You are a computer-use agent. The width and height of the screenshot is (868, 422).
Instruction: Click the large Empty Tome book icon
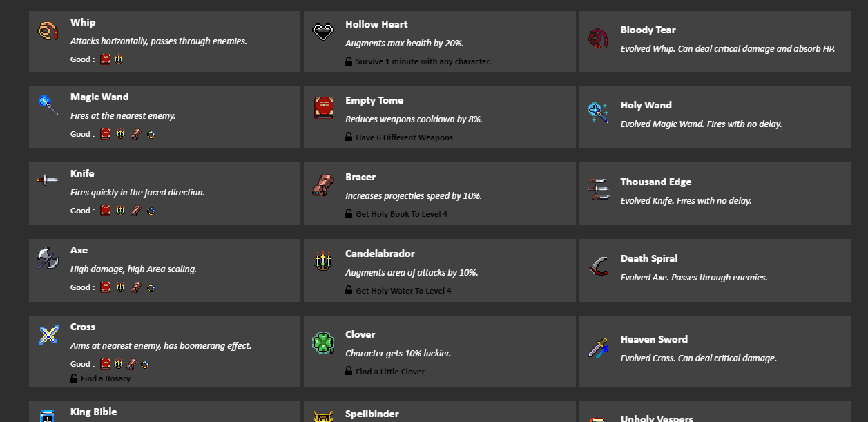click(x=323, y=108)
